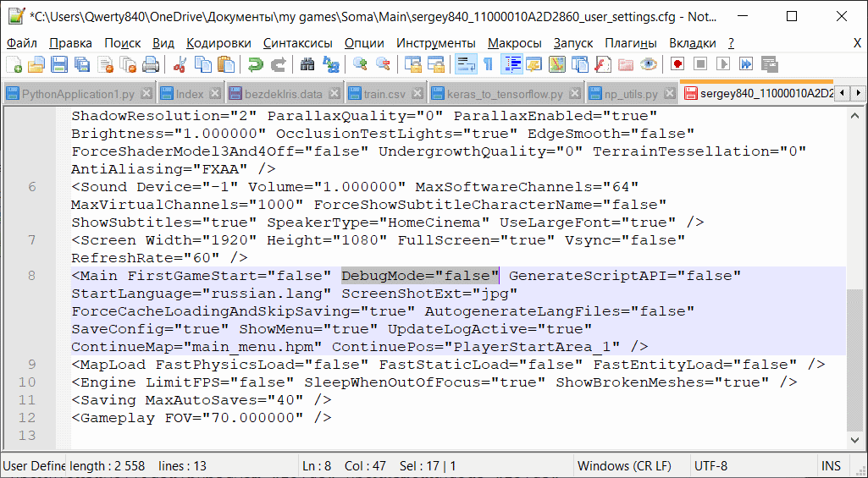Zoom out using magnifier minus icon
This screenshot has width=868, height=478.
[383, 65]
